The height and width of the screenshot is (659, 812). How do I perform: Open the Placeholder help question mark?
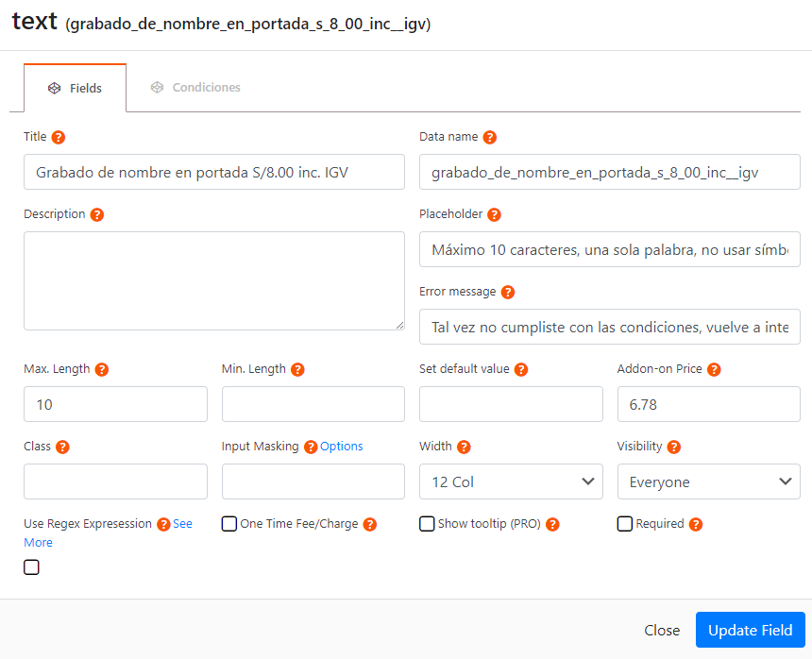tap(494, 215)
